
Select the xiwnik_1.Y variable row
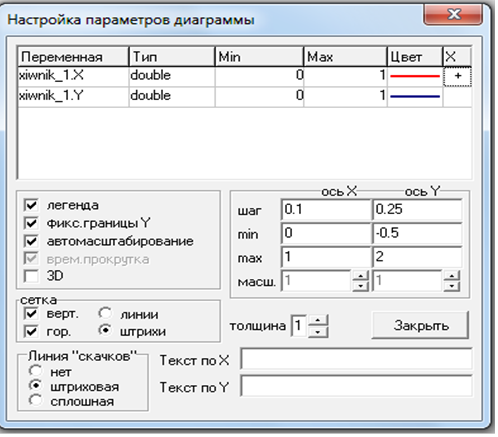(x=245, y=97)
